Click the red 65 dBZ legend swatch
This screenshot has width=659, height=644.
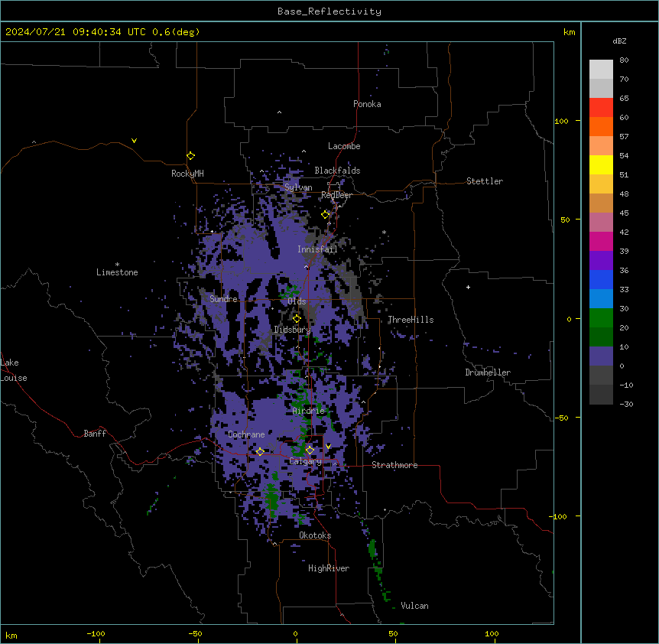(601, 107)
